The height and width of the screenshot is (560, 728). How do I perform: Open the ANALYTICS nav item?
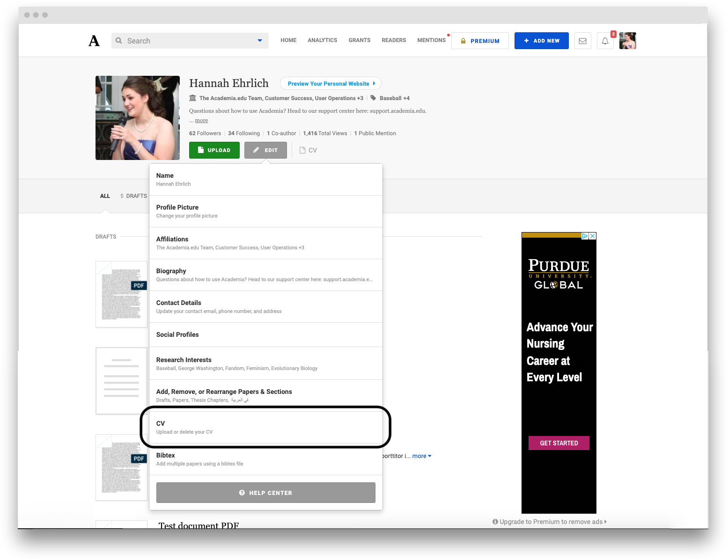pos(322,40)
